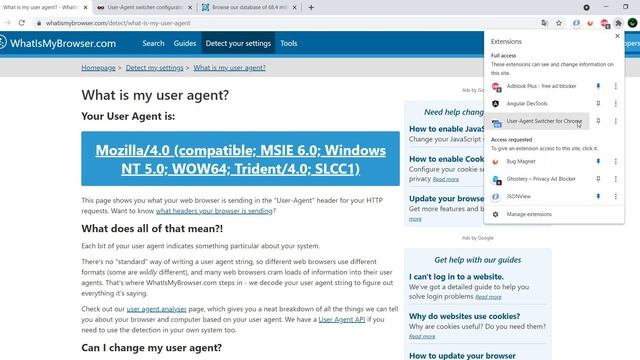
Task: Close the Extensions popup
Action: (617, 36)
